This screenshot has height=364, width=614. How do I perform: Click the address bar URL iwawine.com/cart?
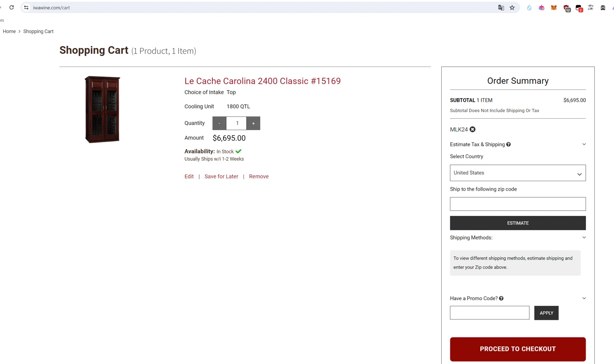click(x=51, y=7)
